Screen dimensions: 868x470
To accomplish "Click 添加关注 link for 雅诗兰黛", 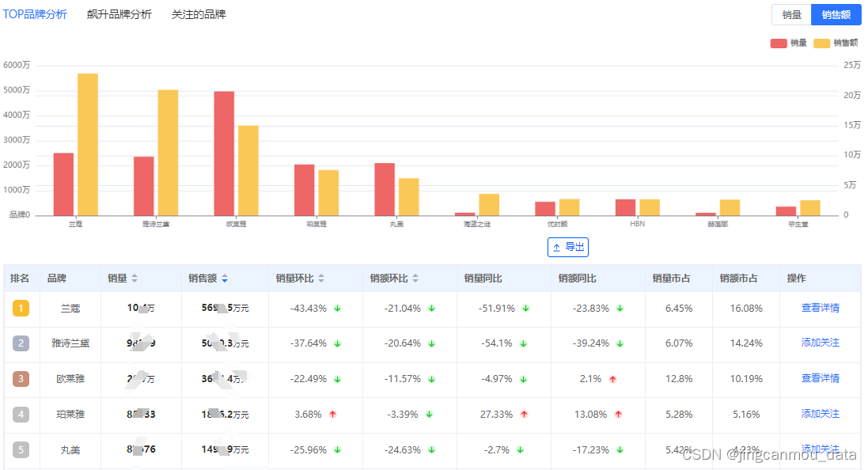I will point(821,343).
